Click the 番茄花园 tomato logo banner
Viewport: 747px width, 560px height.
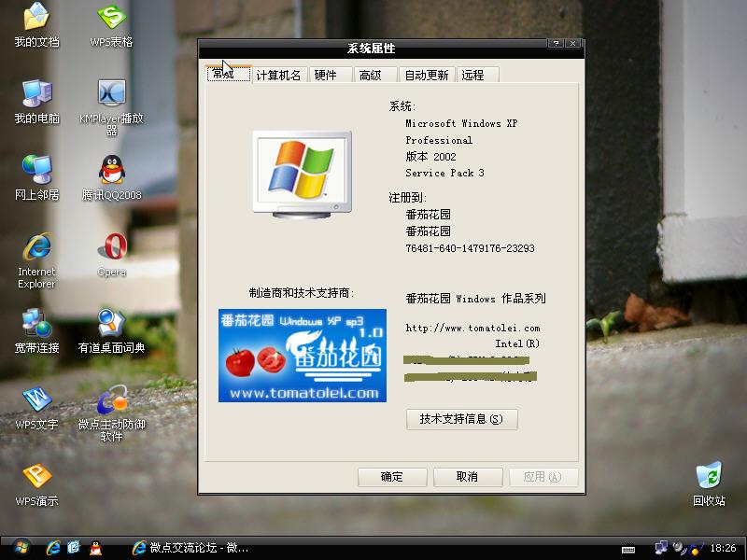[x=303, y=356]
